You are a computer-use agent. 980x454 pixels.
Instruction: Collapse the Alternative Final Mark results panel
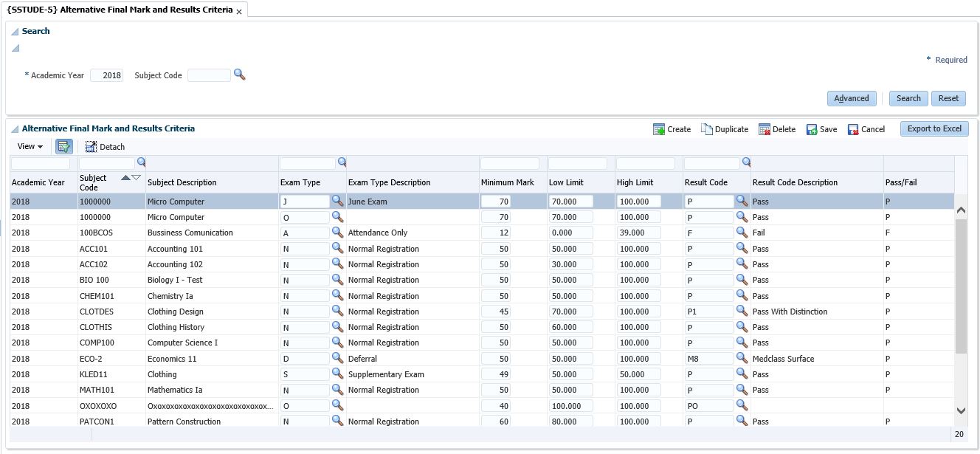coord(15,129)
